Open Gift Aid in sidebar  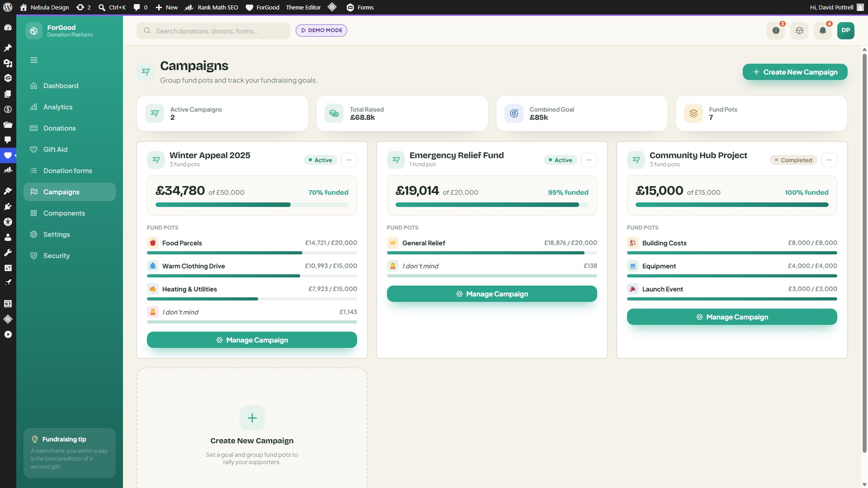(70, 150)
